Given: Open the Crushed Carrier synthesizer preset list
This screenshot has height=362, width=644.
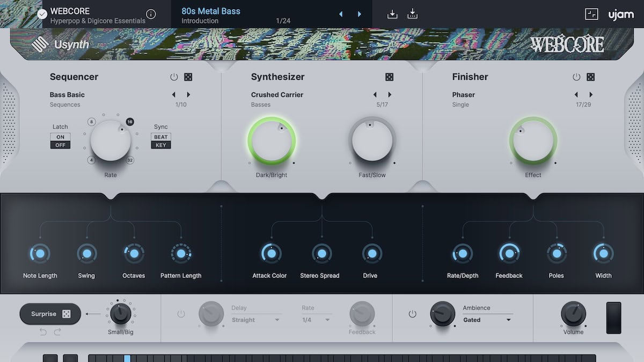Looking at the screenshot, I should 277,95.
